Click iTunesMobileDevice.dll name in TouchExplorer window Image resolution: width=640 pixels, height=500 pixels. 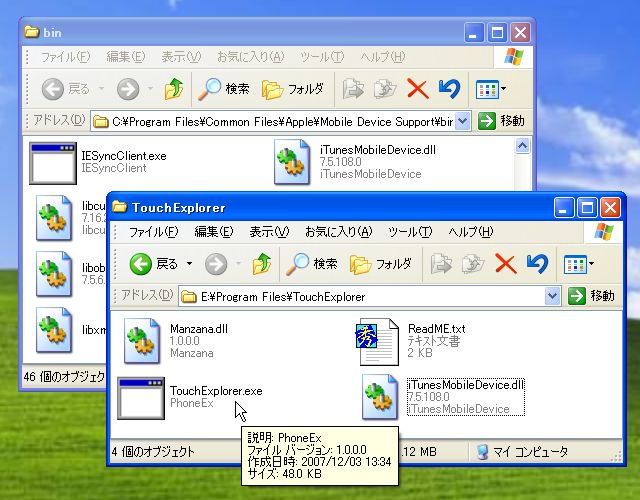point(466,385)
